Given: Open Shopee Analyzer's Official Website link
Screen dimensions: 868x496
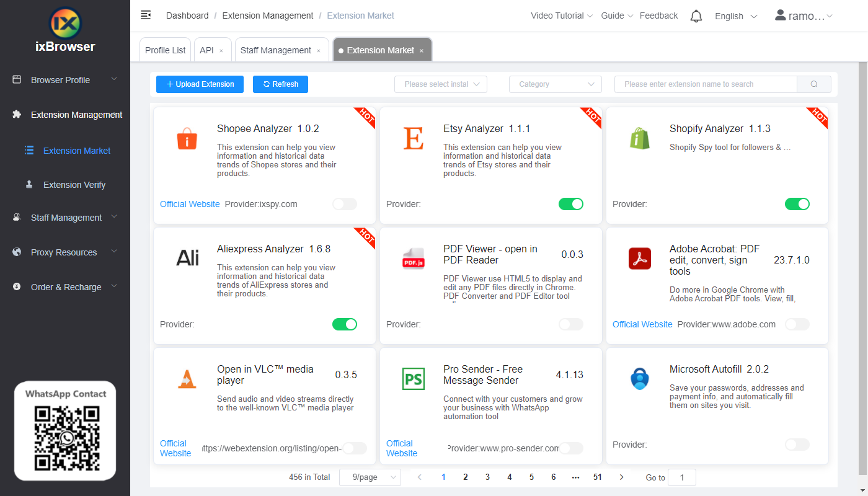Looking at the screenshot, I should point(190,203).
